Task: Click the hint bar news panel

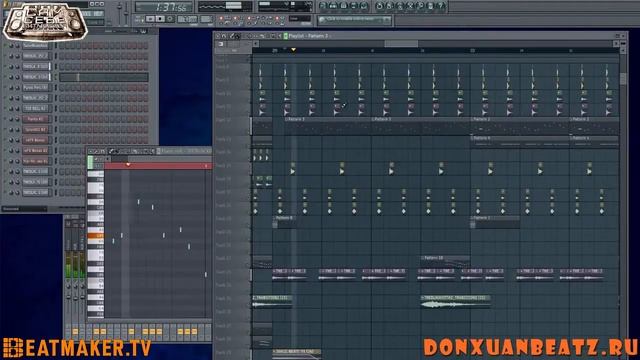Action: coord(354,20)
